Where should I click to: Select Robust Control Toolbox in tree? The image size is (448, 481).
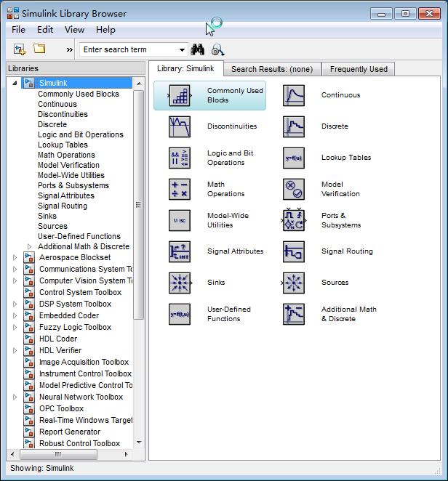[79, 443]
